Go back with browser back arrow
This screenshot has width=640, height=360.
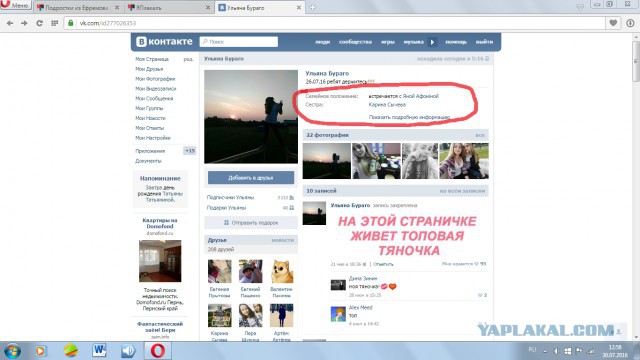[10, 23]
